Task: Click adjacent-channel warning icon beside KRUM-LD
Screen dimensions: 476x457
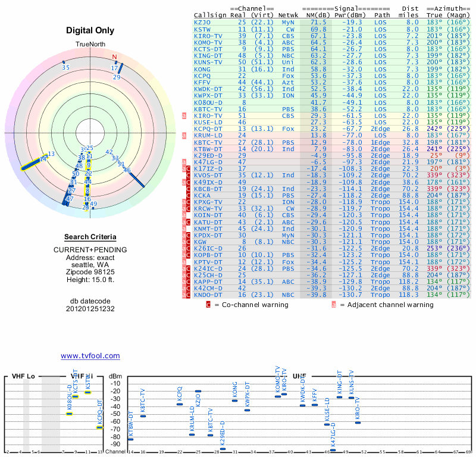Action: [x=184, y=136]
